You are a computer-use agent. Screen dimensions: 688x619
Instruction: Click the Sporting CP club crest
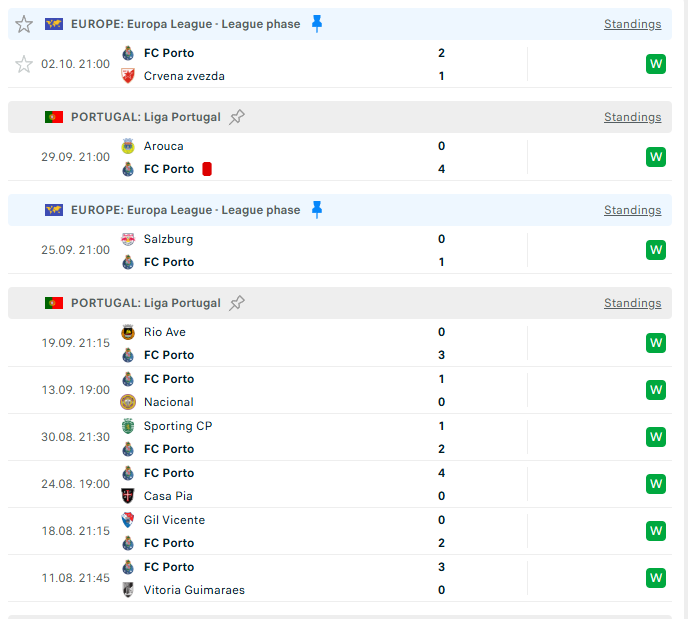[127, 426]
